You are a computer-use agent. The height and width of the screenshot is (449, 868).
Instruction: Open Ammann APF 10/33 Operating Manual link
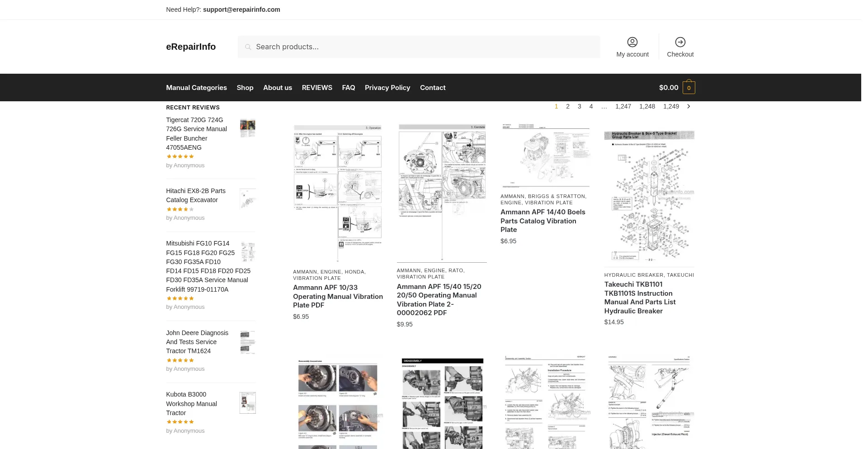338,296
